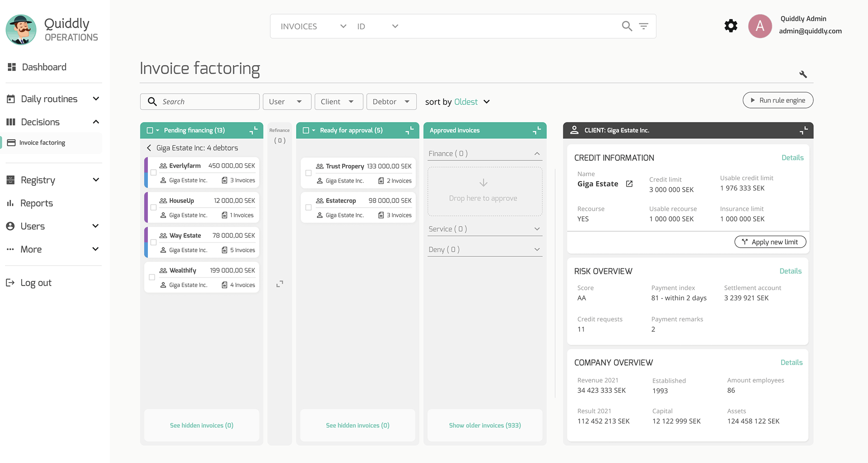The height and width of the screenshot is (463, 868).
Task: Go back from Giga Estate debtors list
Action: [x=149, y=148]
